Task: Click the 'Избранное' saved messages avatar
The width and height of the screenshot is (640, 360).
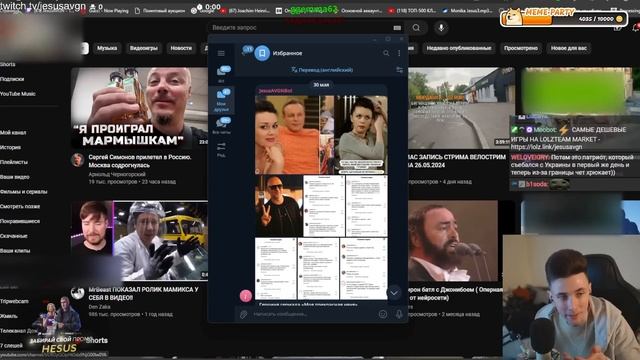Action: point(262,53)
